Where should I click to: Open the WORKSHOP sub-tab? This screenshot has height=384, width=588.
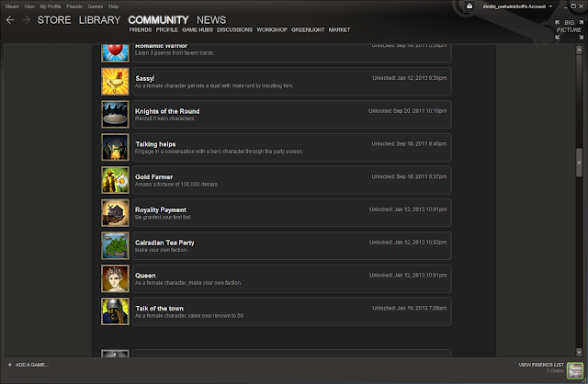coord(272,29)
